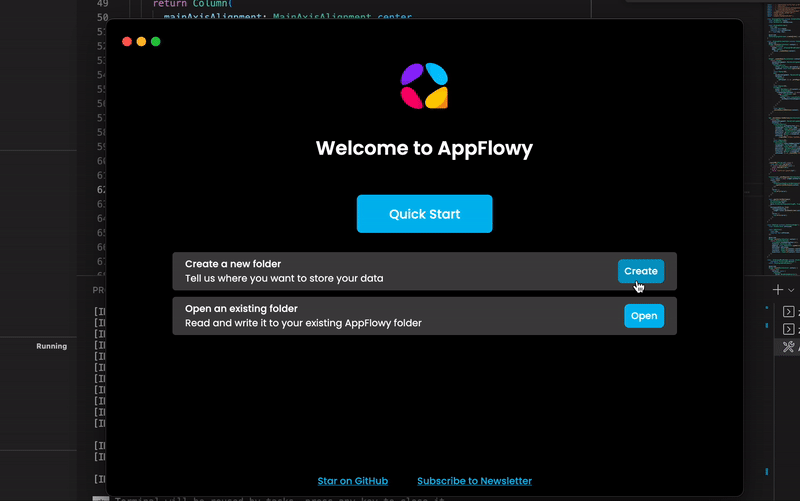Add a new terminal in VS Code
Screen dimensions: 800x501
(778, 290)
